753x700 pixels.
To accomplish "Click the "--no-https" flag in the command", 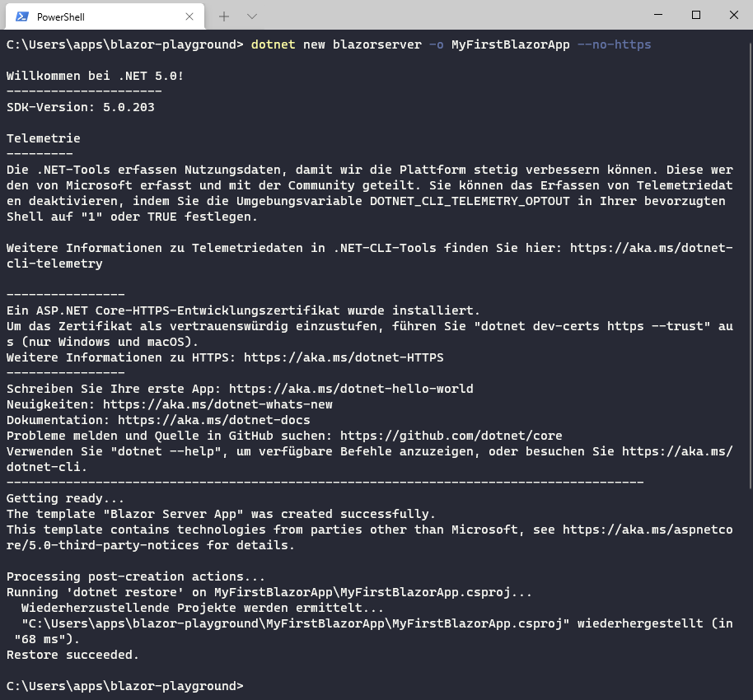I will click(614, 44).
